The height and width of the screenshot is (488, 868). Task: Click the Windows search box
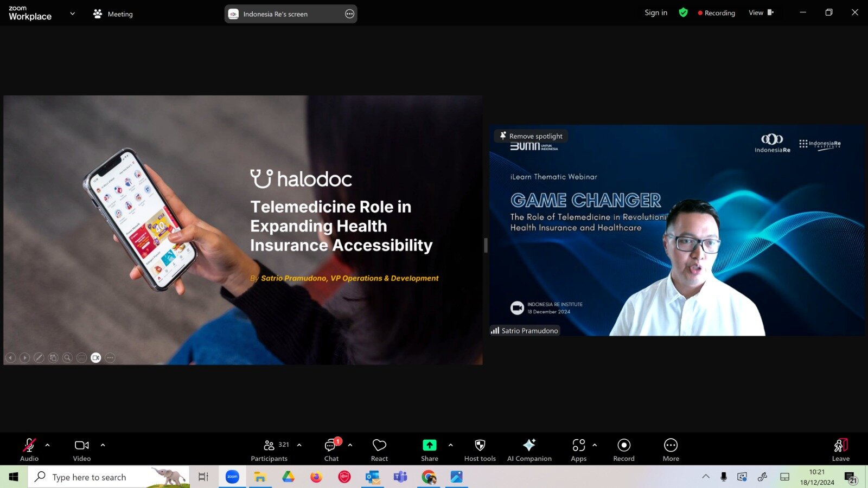(108, 477)
